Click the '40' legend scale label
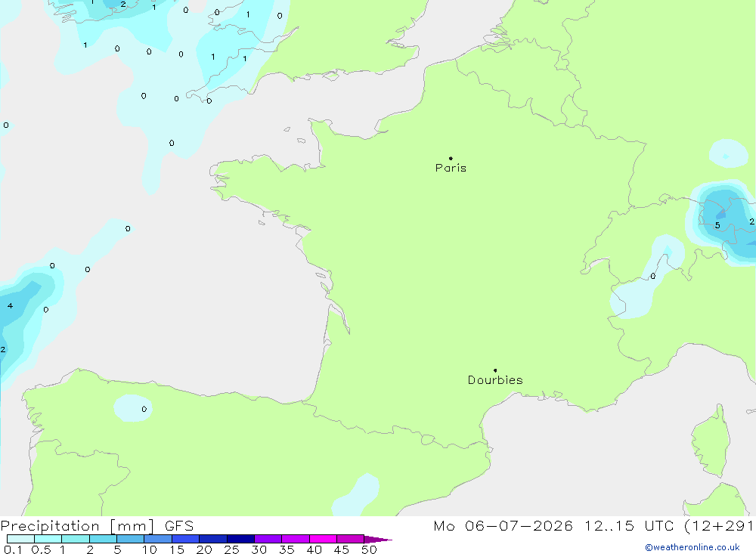The width and height of the screenshot is (756, 554). (x=314, y=549)
